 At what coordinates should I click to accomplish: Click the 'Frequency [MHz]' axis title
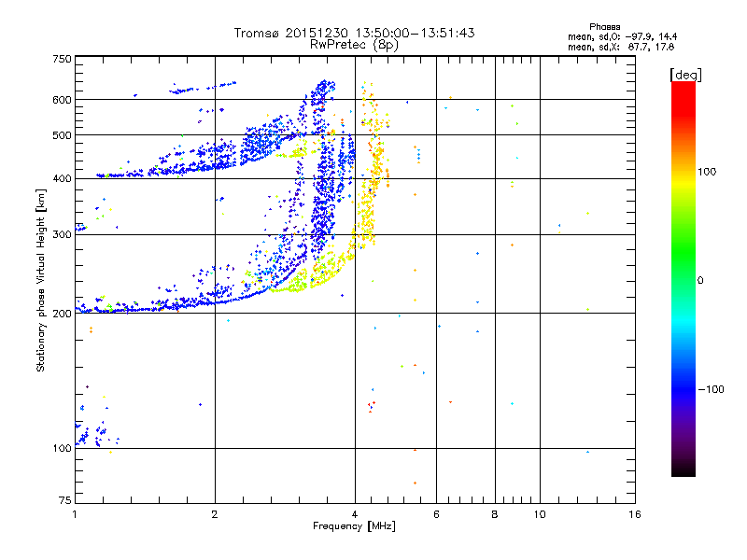354,526
